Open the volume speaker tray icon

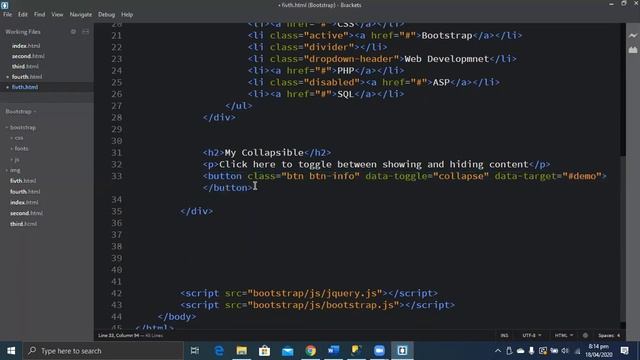click(x=565, y=351)
